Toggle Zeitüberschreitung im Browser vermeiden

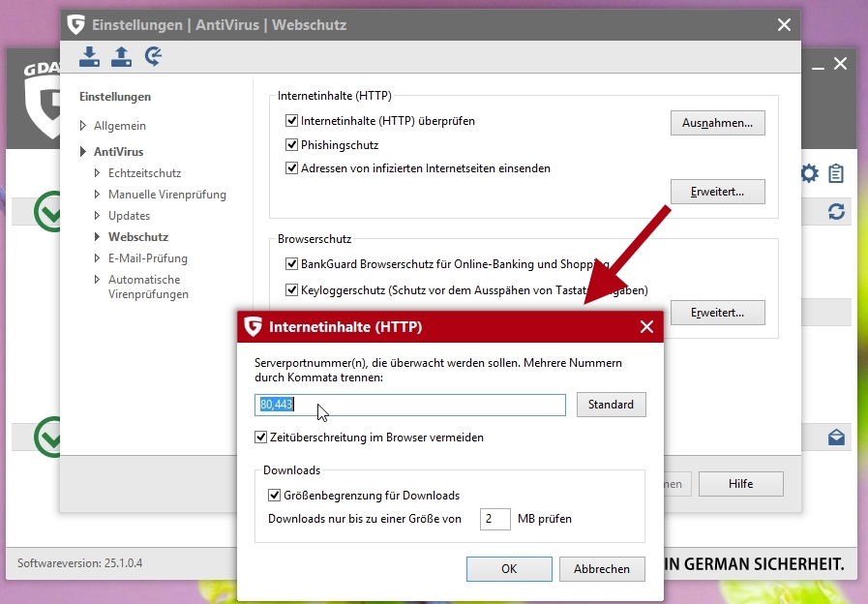coord(260,437)
